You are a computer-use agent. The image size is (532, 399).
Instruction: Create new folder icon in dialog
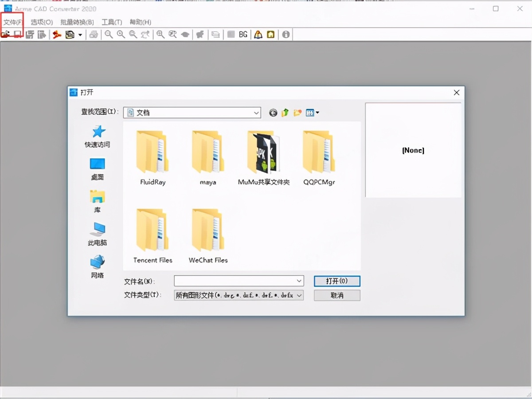pos(297,113)
